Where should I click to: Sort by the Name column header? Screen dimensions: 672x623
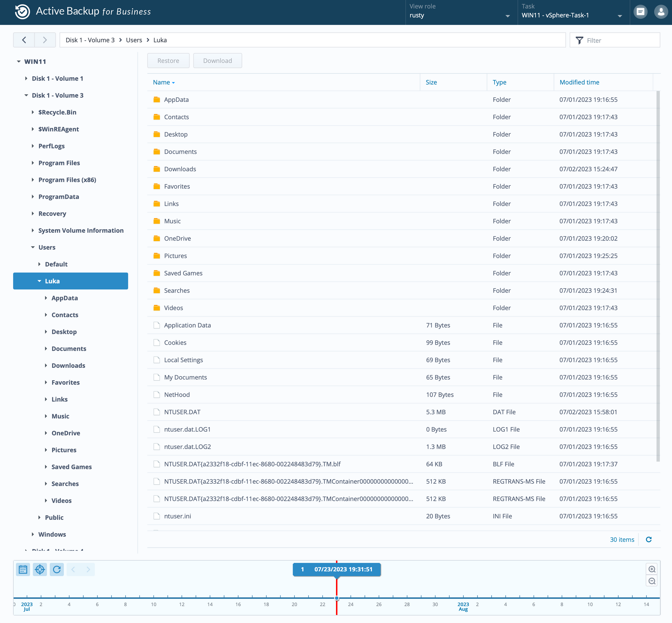point(284,82)
